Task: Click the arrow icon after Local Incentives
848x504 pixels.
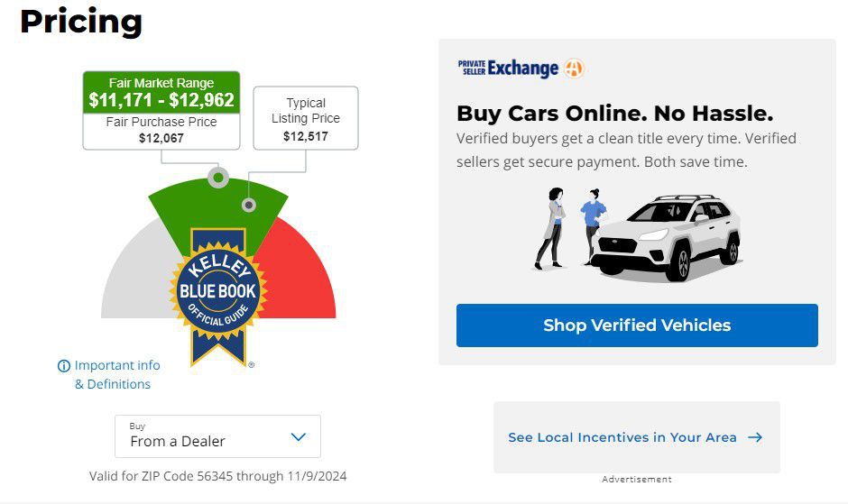Action: tap(755, 437)
